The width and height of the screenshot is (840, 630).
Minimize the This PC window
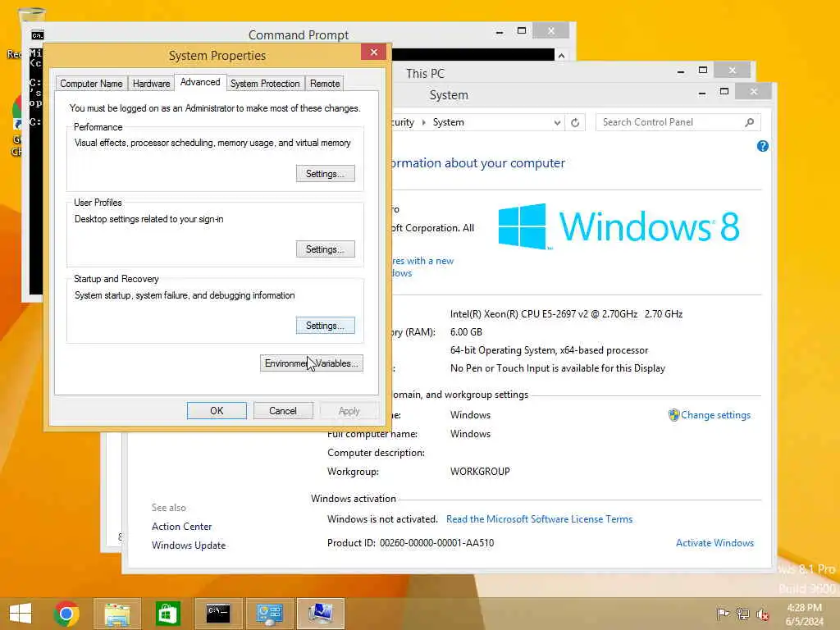[x=680, y=71]
